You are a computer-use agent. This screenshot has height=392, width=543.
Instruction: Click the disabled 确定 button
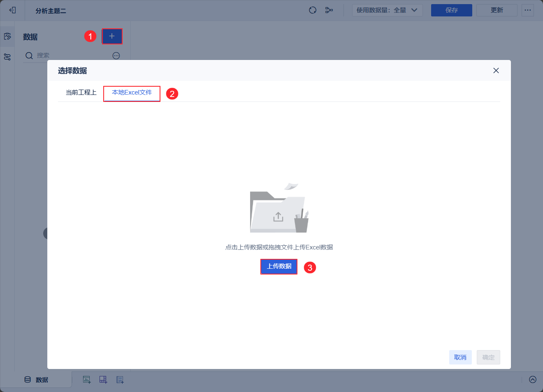pos(488,357)
